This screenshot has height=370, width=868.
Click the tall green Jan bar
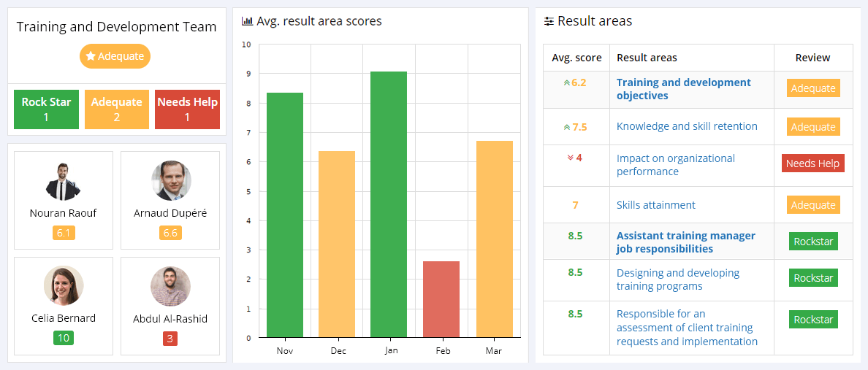pos(388,204)
